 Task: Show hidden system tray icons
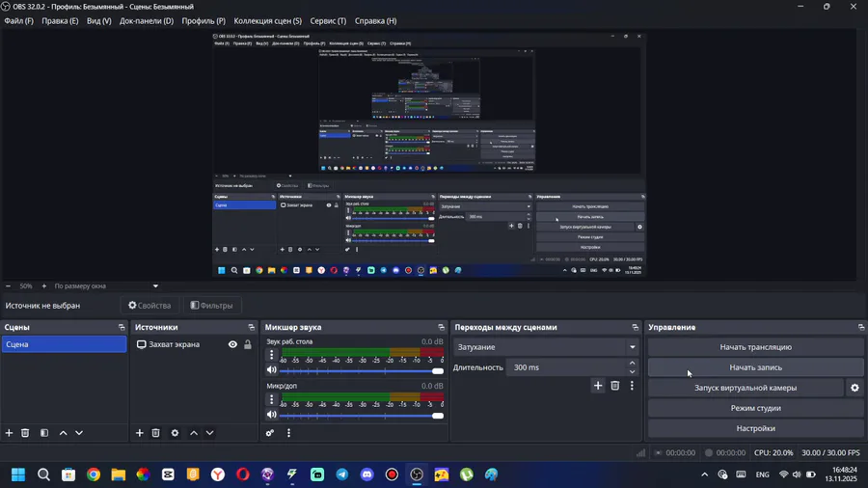click(x=704, y=474)
